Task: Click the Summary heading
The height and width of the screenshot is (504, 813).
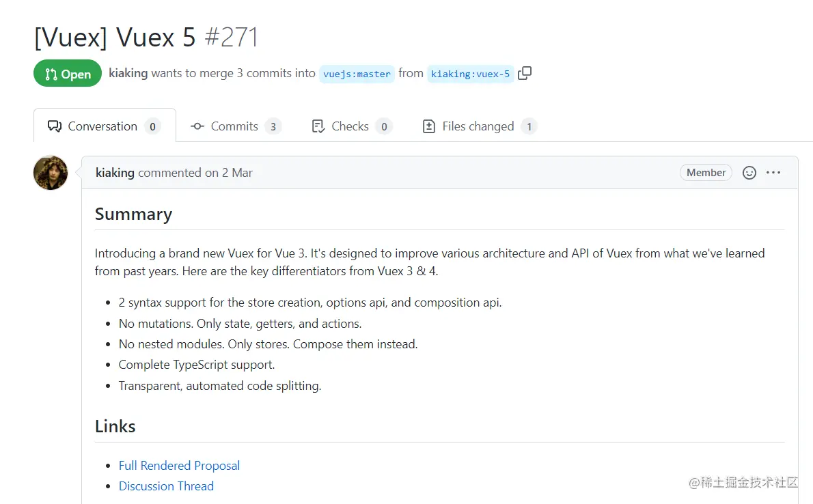Action: coord(134,214)
